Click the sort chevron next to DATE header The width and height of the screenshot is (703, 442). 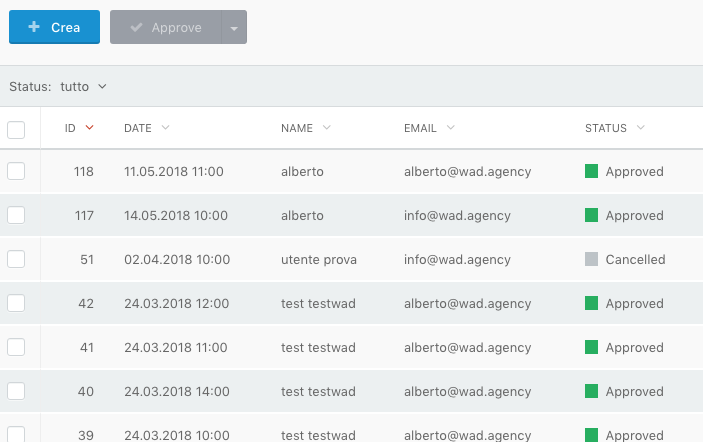pyautogui.click(x=165, y=128)
